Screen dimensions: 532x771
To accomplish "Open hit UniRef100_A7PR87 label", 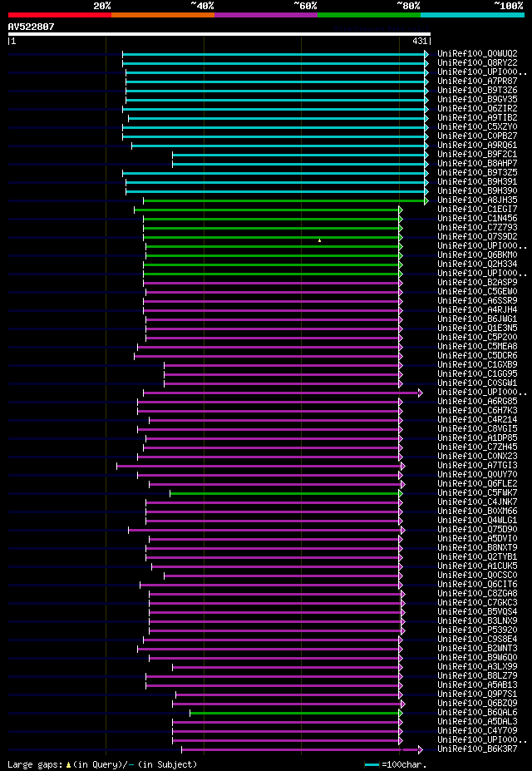I will point(477,82).
